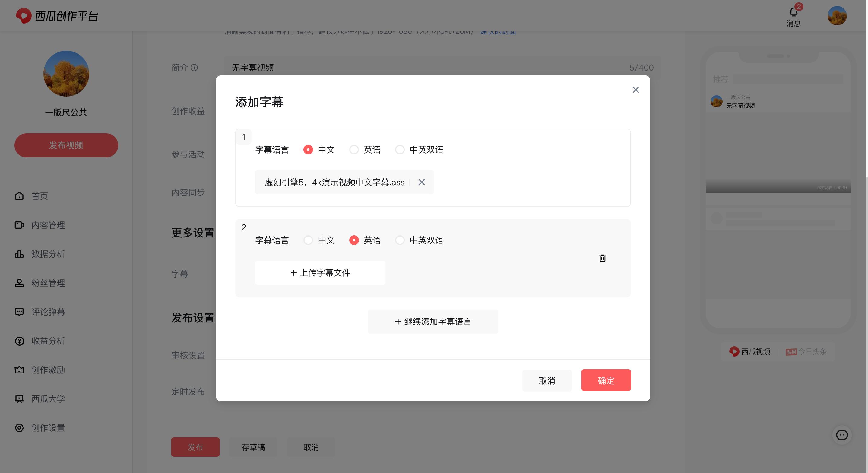The width and height of the screenshot is (868, 473).
Task: Open 内容管理 in the sidebar
Action: [x=48, y=225]
